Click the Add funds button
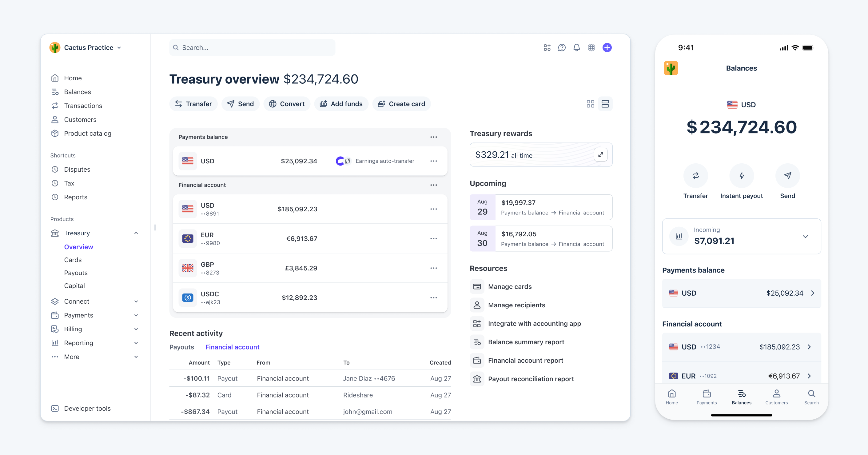Screen dimensions: 868x455 [341, 104]
